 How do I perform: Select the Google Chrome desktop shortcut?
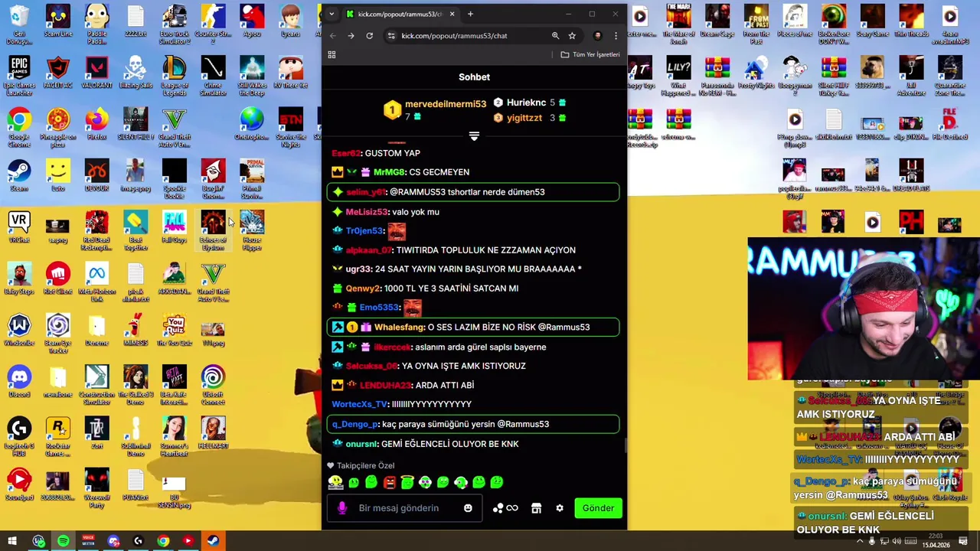(19, 127)
